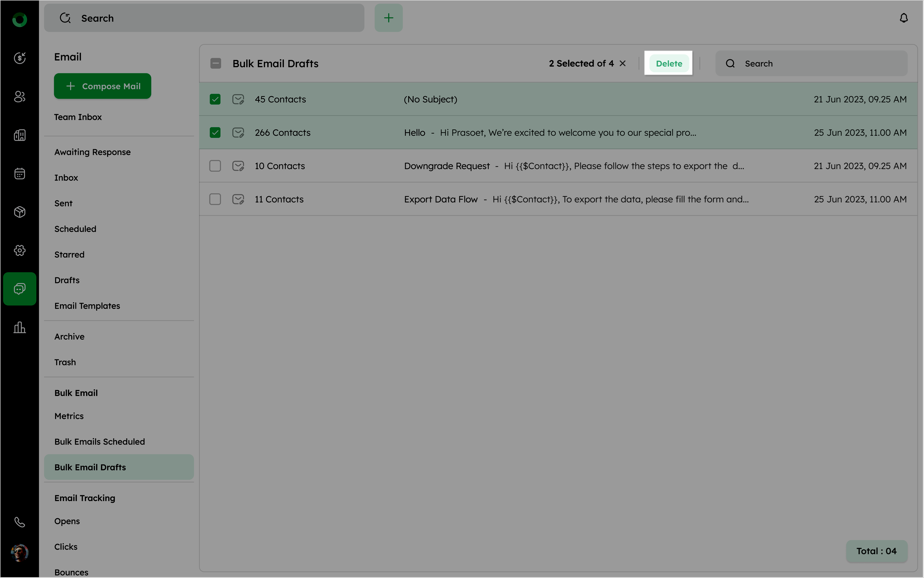924x578 pixels.
Task: Check the 10 Contacts draft checkbox
Action: coord(215,166)
